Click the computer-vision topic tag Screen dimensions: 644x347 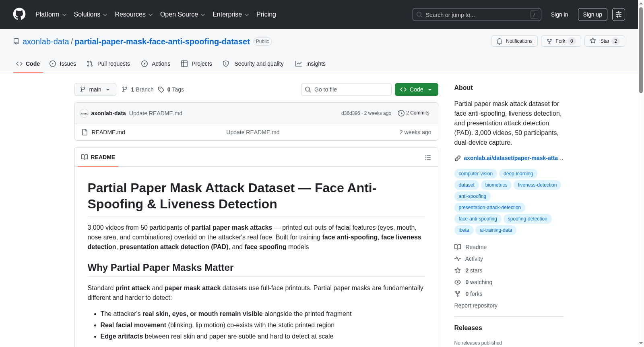(x=476, y=174)
